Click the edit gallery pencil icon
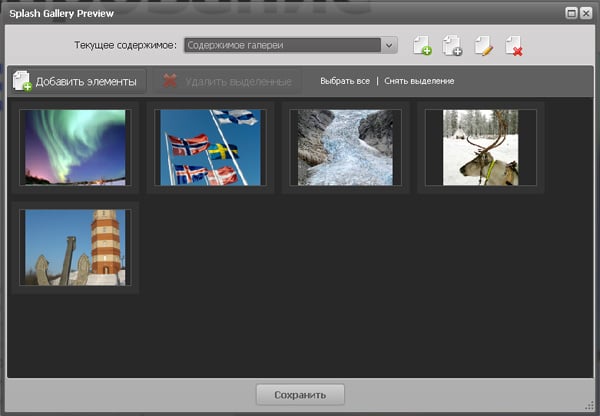 point(484,45)
